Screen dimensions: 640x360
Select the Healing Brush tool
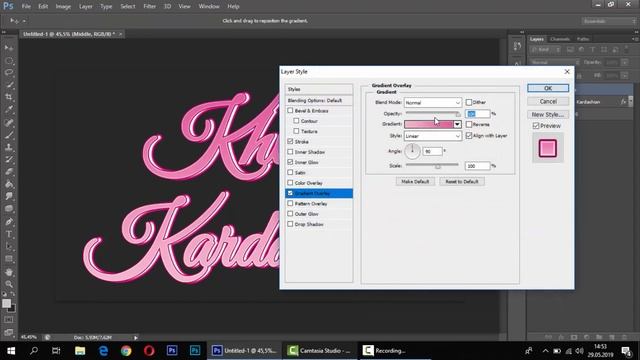9,122
